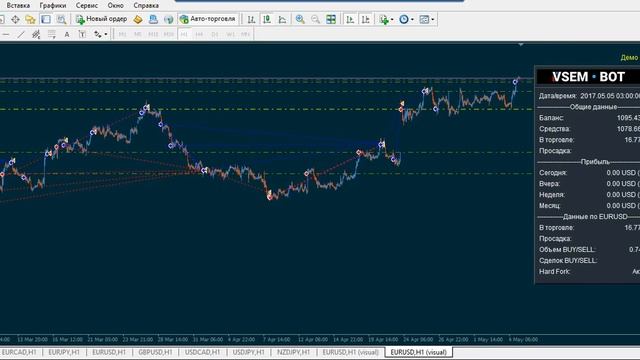640x360 pixels.
Task: Select the trendline drawing tool
Action: pyautogui.click(x=21, y=35)
